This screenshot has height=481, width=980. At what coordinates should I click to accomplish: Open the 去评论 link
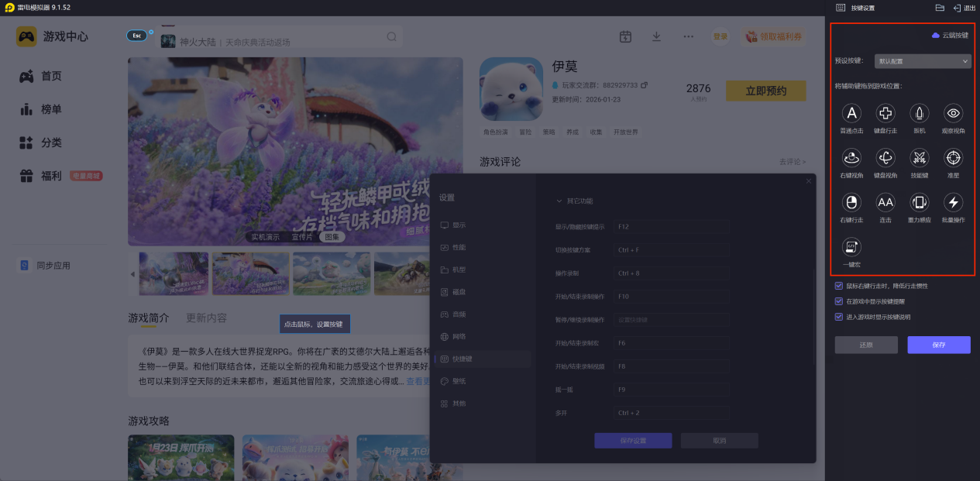pos(793,162)
